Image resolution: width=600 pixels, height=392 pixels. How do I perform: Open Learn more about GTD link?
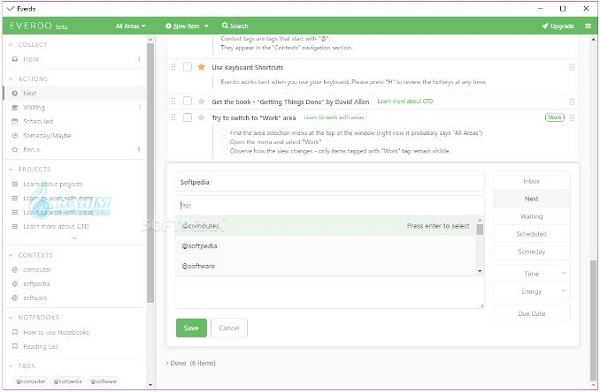(x=405, y=101)
